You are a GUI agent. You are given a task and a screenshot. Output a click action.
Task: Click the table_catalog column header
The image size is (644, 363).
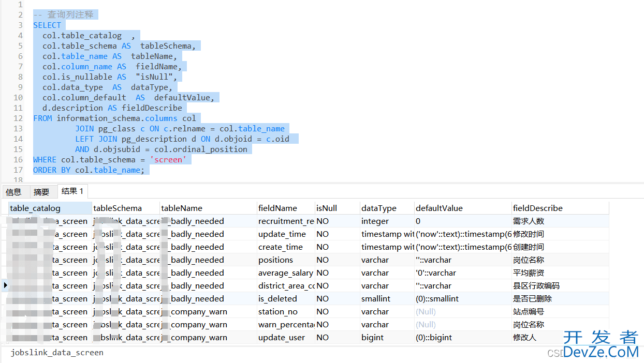[x=50, y=208]
